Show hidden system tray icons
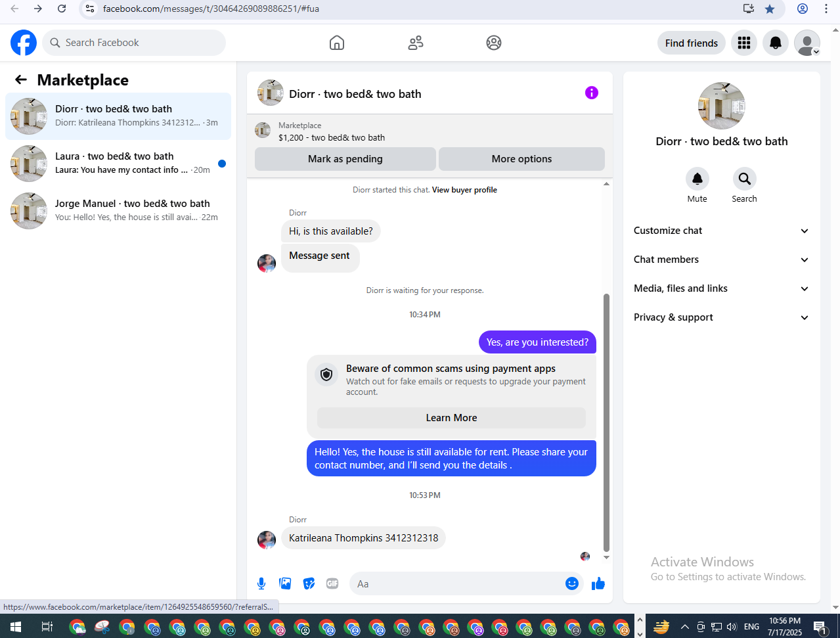 tap(685, 626)
